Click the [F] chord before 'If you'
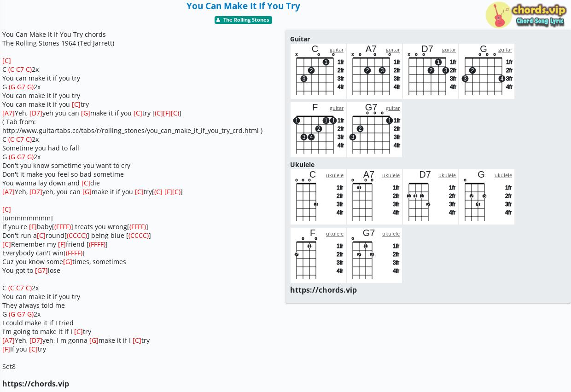Screen dimensions: 571x392 coord(6,349)
